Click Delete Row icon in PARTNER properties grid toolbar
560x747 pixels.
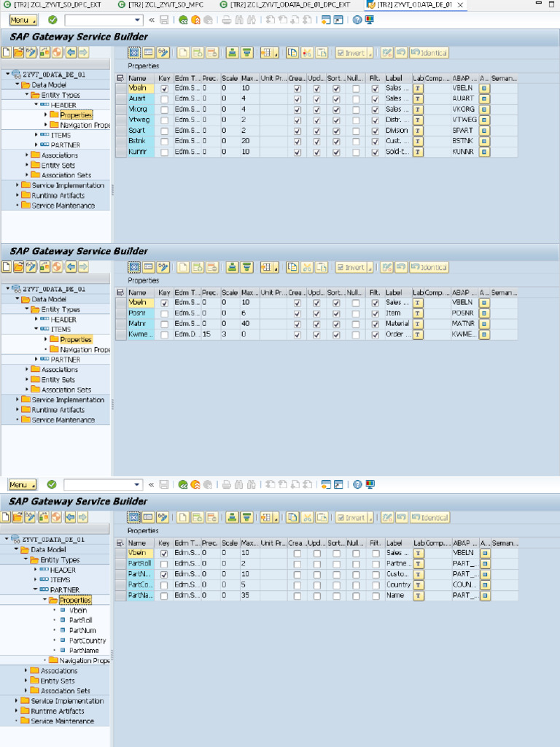[212, 517]
